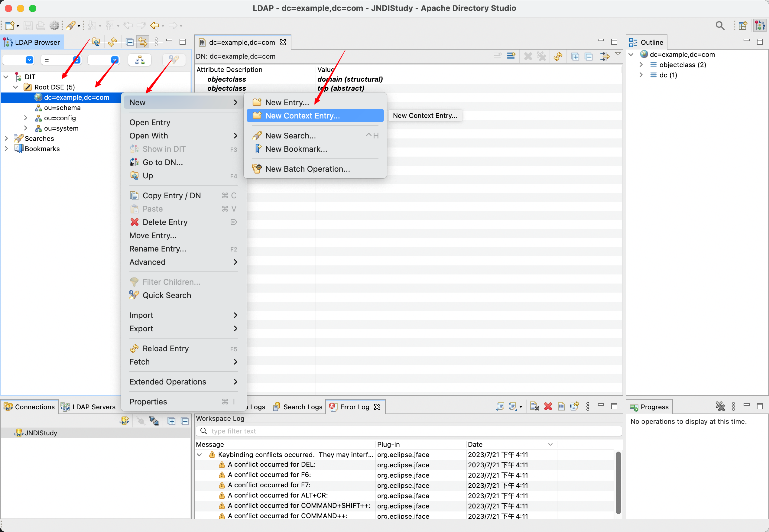Open LDAP Browser view menu (three dots)

point(156,42)
